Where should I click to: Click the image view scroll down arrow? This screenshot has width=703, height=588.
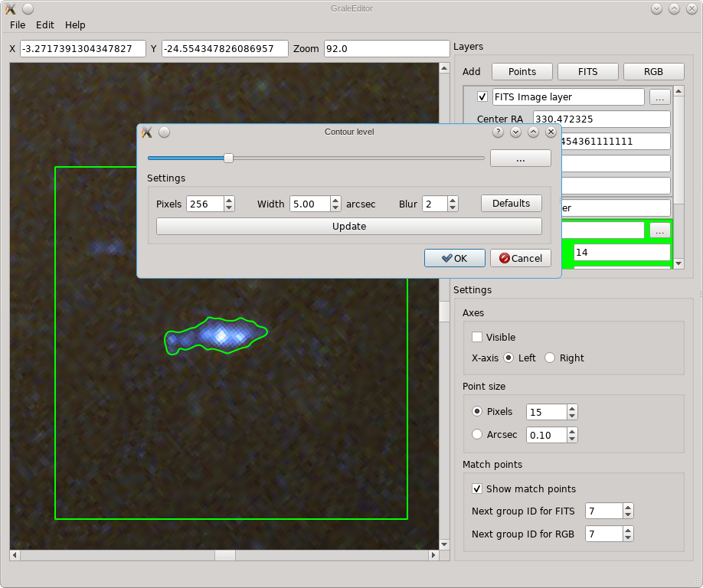444,544
